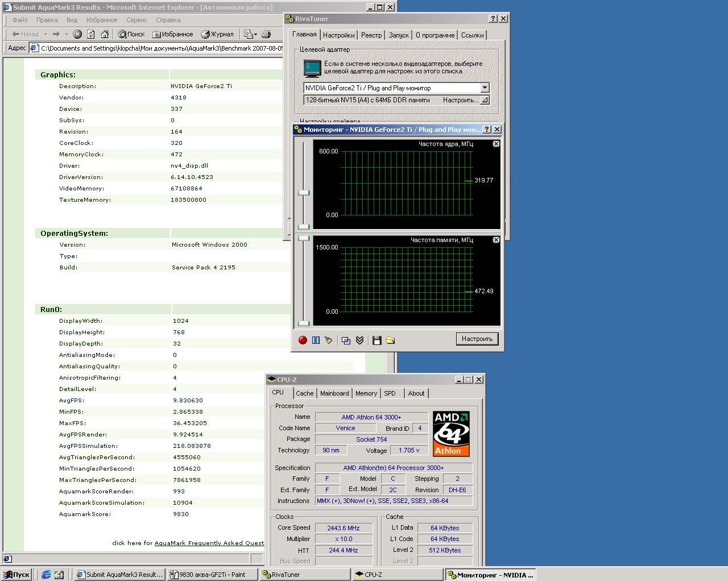Click the AMD Athlon 64 logo in CPU-Z
Screen dimensions: 728x582
pyautogui.click(x=451, y=434)
